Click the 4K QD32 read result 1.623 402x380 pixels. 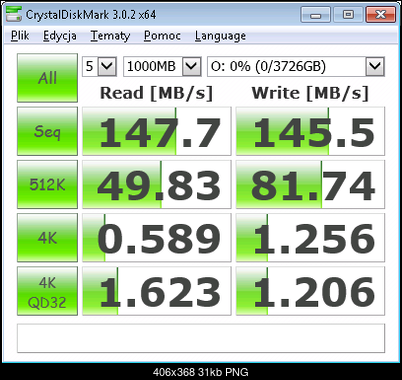pyautogui.click(x=157, y=291)
